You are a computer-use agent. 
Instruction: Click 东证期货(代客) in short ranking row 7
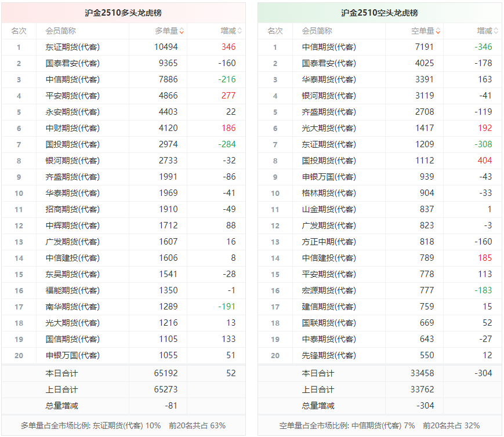click(329, 144)
